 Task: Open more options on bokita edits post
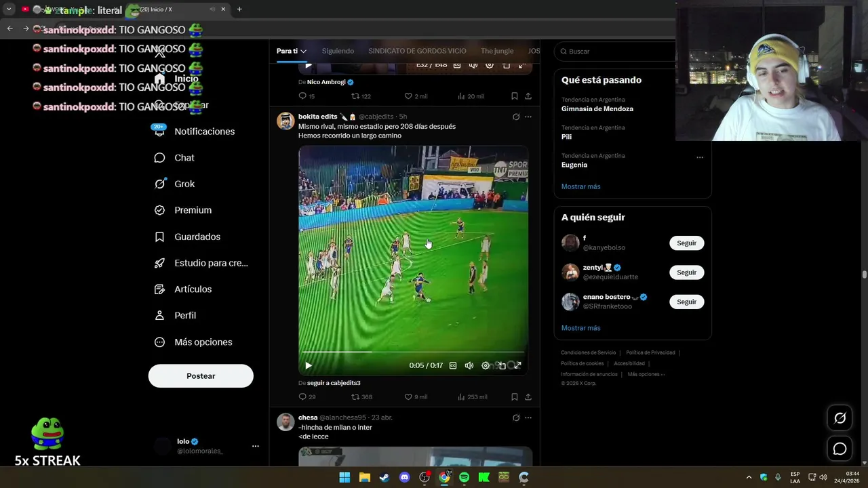528,117
